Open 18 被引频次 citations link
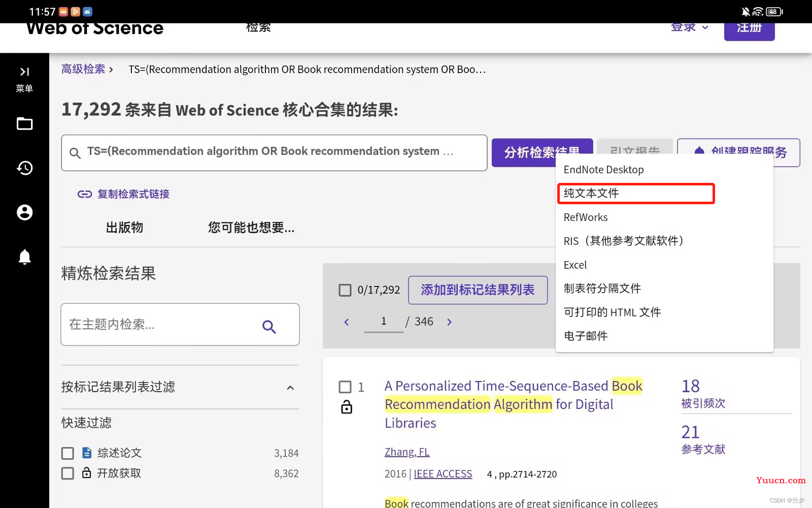The image size is (812, 508). click(x=703, y=394)
